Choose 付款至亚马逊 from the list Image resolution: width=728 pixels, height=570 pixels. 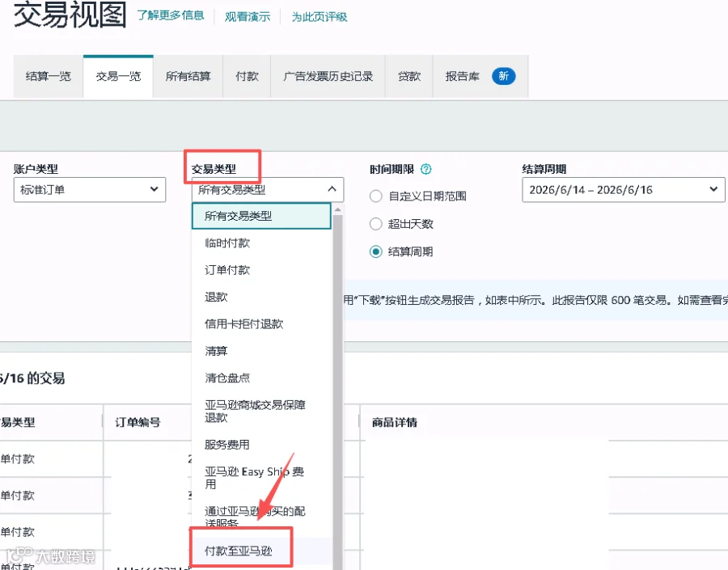[261, 551]
